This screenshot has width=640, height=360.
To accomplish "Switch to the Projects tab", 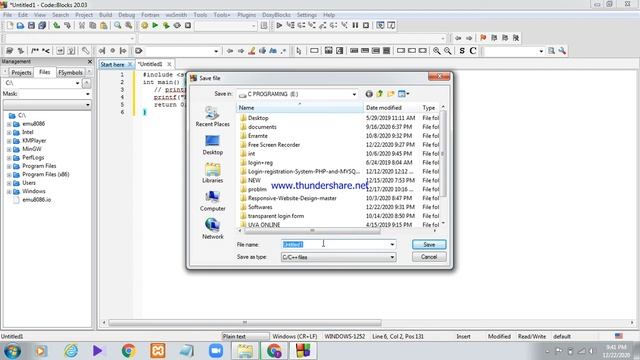I will pyautogui.click(x=21, y=72).
